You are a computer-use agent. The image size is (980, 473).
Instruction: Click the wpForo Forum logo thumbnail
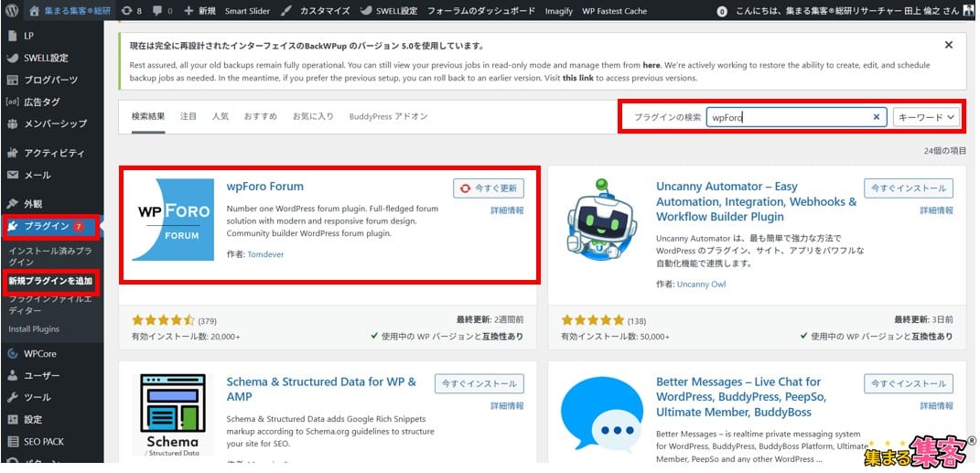tap(172, 220)
